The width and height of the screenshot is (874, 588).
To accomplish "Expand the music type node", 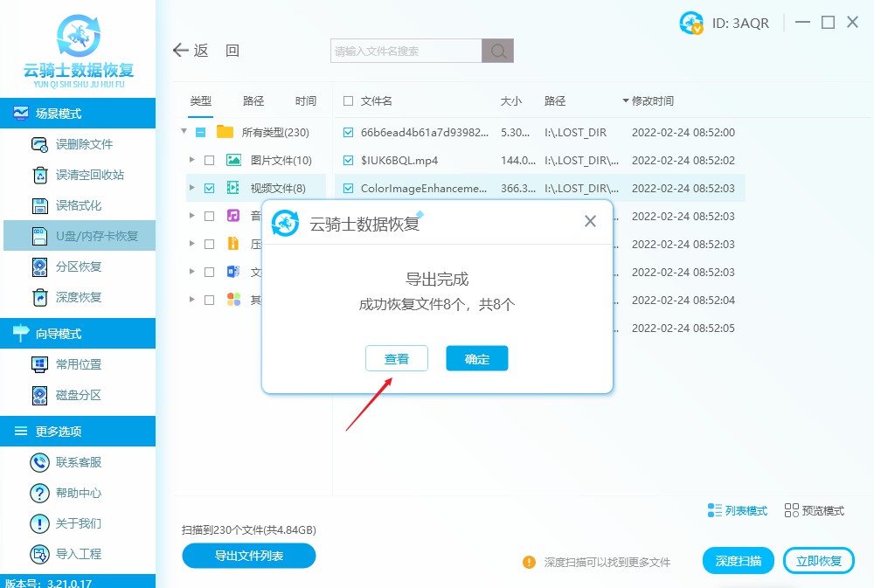I will [191, 216].
